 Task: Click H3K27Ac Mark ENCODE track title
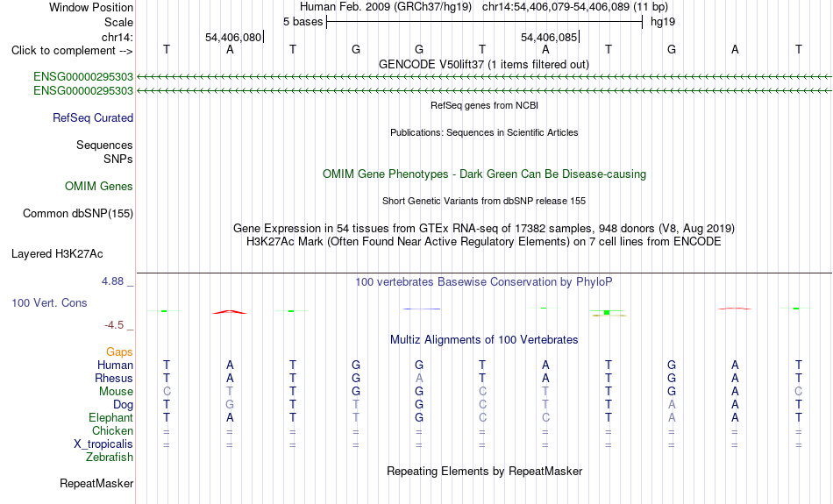pyautogui.click(x=484, y=242)
